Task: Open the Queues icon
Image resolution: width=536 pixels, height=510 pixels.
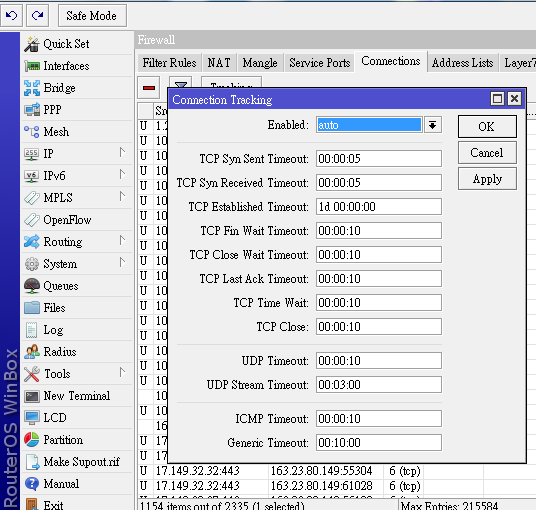Action: (32, 286)
